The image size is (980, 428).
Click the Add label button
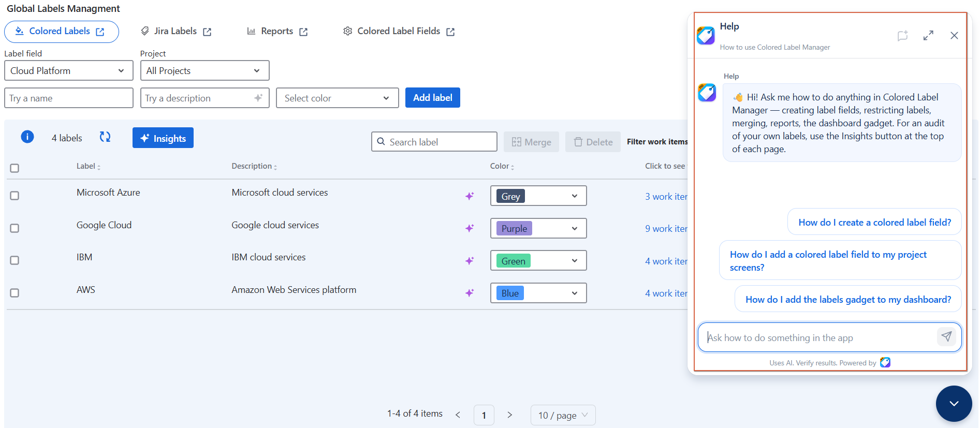coord(433,98)
